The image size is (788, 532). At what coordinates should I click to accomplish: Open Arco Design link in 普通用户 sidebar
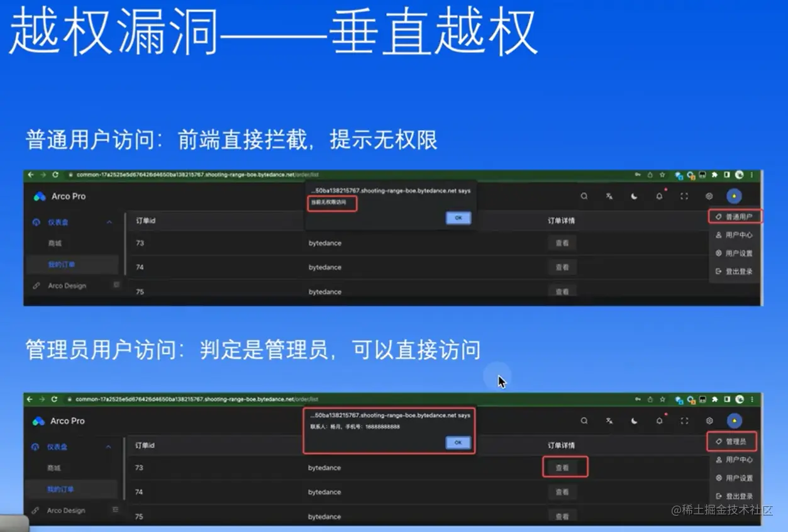[x=67, y=285]
